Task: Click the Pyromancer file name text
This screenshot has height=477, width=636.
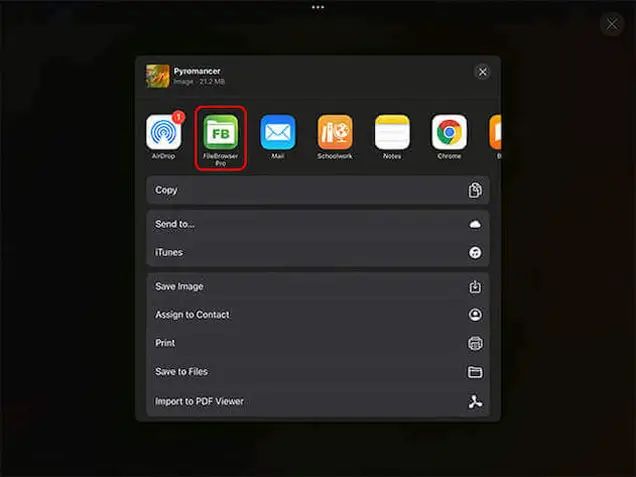Action: (x=197, y=71)
